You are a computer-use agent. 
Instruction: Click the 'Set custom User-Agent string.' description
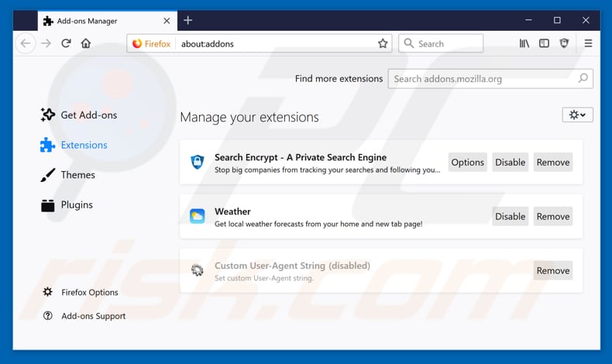264,278
